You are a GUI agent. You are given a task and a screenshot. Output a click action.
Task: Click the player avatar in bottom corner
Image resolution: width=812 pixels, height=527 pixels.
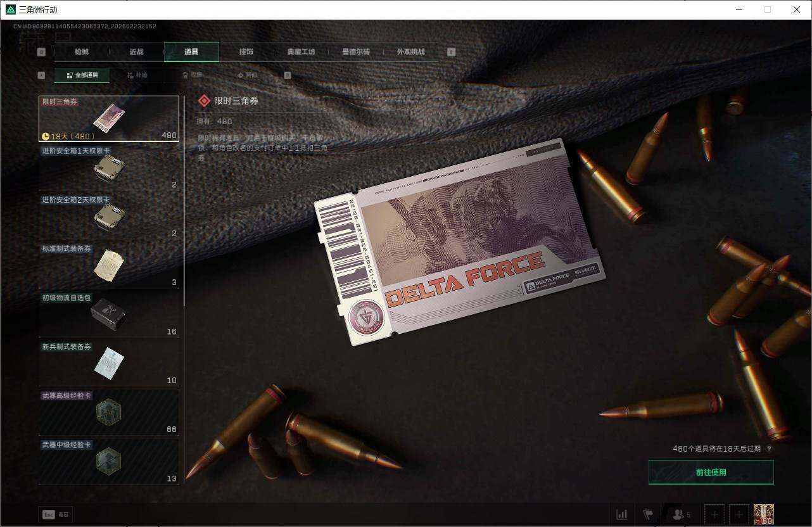(763, 514)
